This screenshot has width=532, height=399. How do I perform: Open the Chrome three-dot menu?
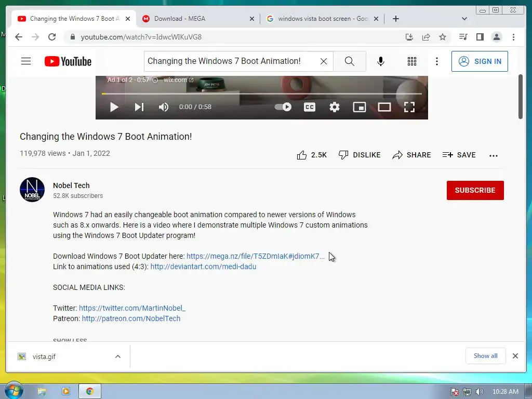(x=513, y=37)
